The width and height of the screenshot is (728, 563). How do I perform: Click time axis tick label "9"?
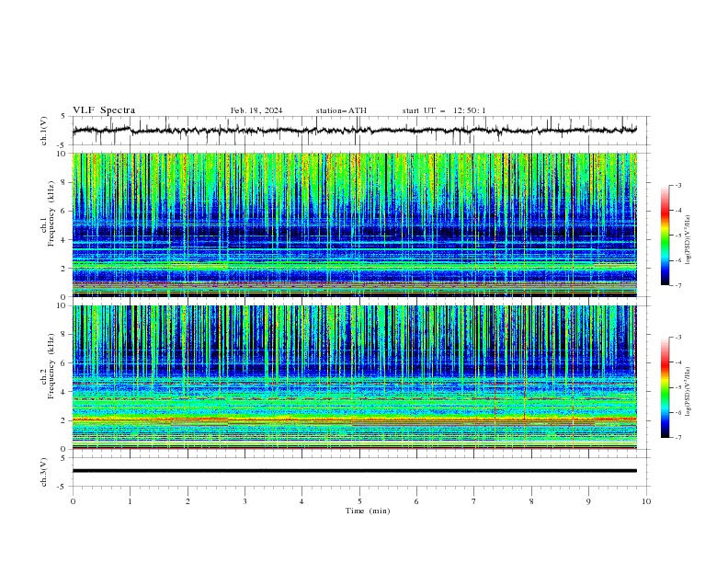(588, 501)
